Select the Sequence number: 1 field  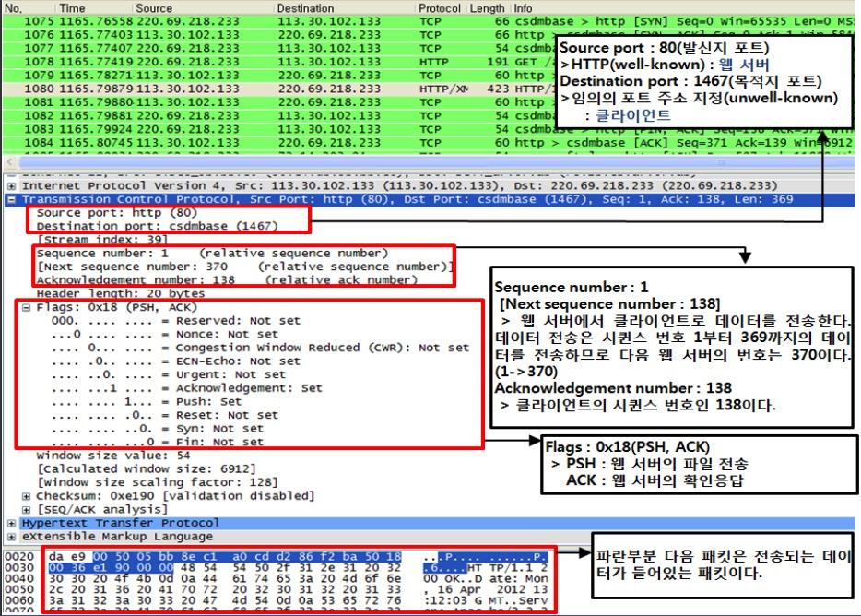point(212,254)
